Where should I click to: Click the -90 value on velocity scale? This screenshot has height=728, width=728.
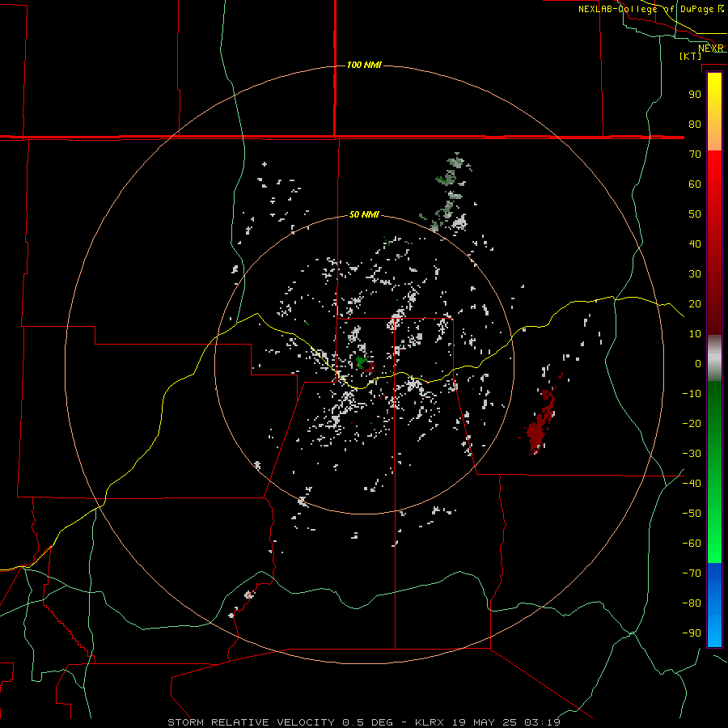(x=692, y=633)
